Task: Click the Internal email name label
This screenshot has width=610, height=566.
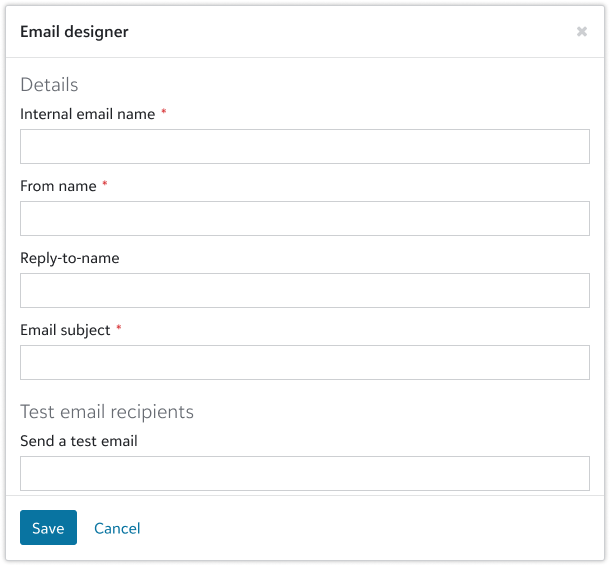Action: 88,114
